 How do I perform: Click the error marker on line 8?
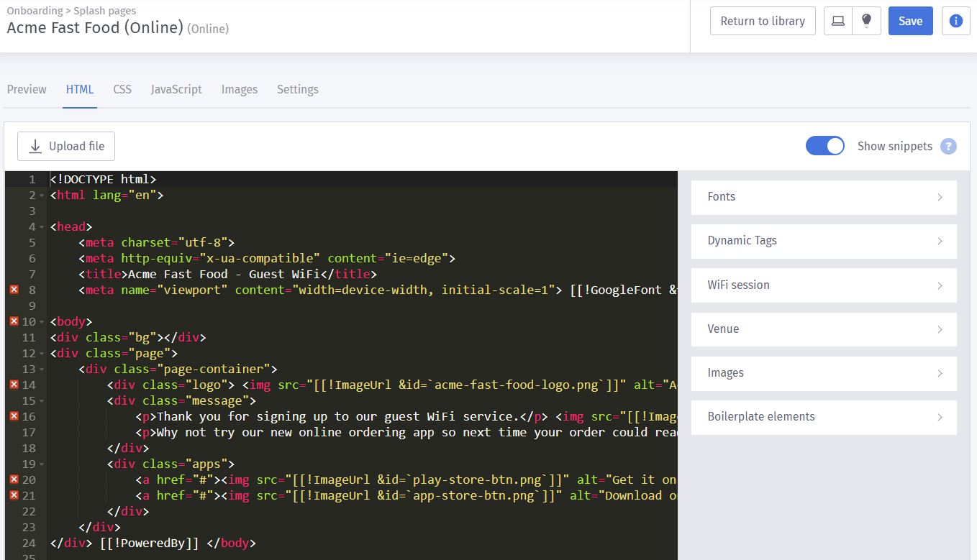coord(14,290)
